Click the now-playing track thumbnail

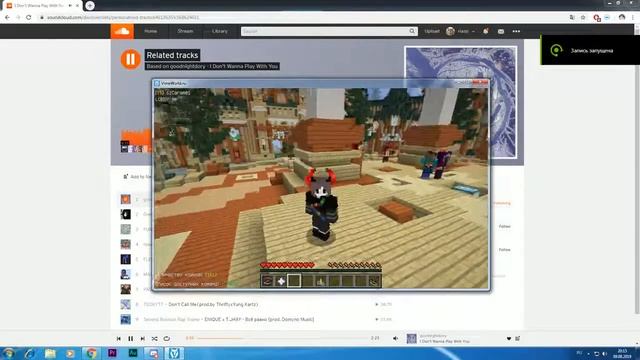(x=411, y=338)
